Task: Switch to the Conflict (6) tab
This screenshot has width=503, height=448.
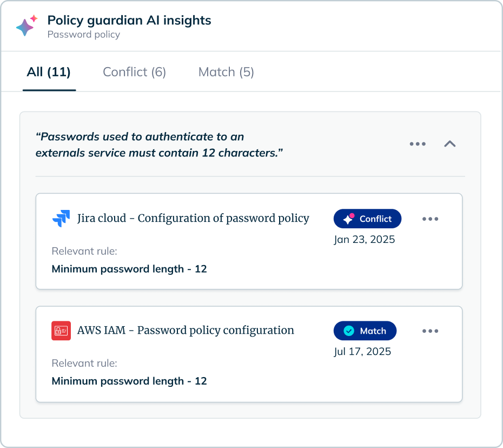Action: pyautogui.click(x=134, y=72)
